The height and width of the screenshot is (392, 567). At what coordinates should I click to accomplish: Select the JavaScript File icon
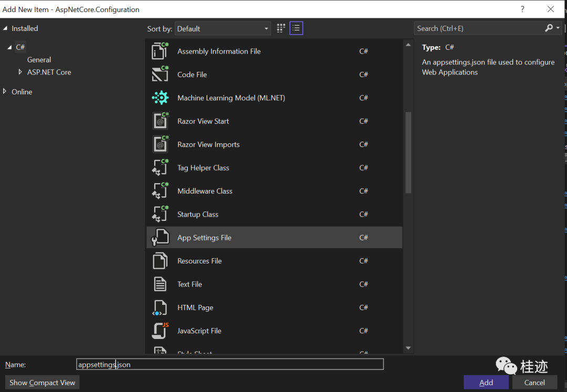coord(160,330)
